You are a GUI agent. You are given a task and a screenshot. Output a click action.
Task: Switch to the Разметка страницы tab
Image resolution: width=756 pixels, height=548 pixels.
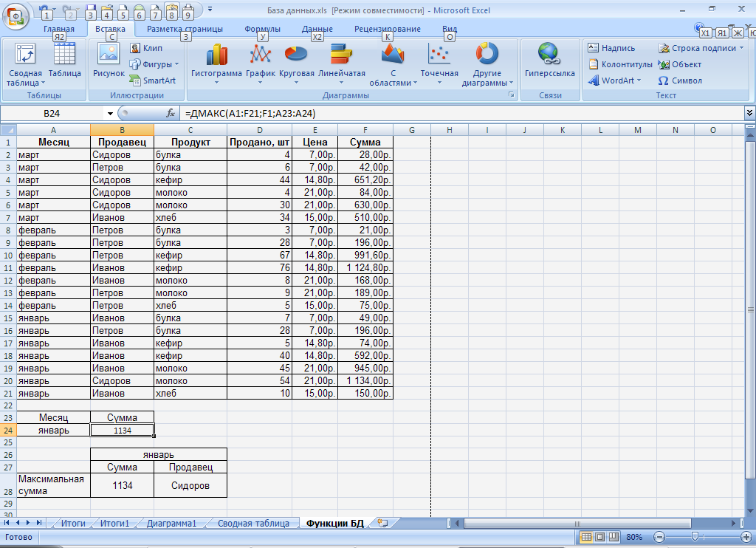pos(185,29)
